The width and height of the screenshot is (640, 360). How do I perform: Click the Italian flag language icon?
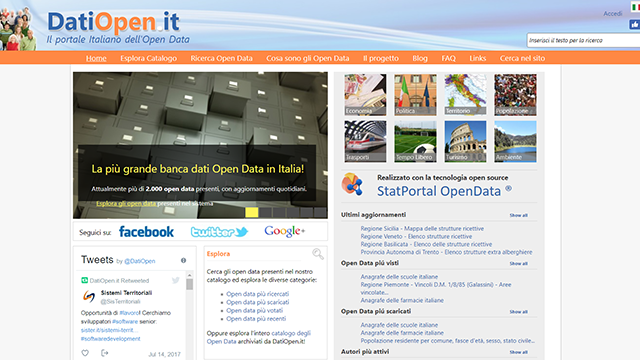636,7
